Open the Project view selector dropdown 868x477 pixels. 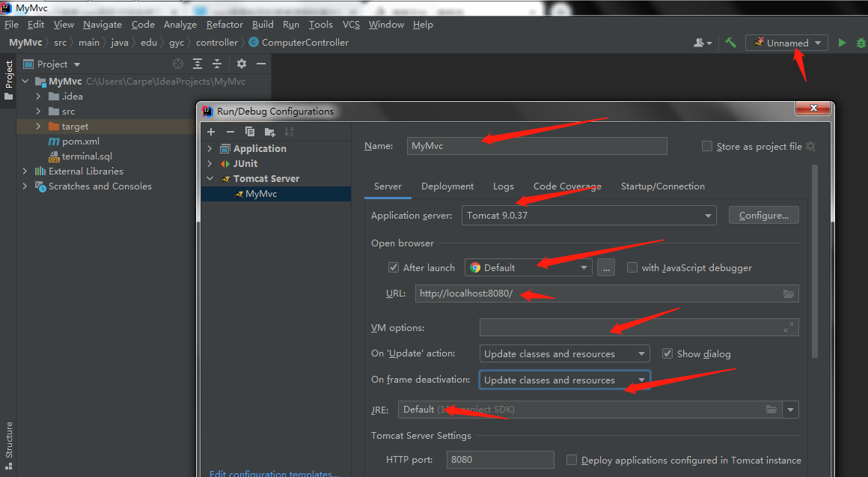point(53,64)
